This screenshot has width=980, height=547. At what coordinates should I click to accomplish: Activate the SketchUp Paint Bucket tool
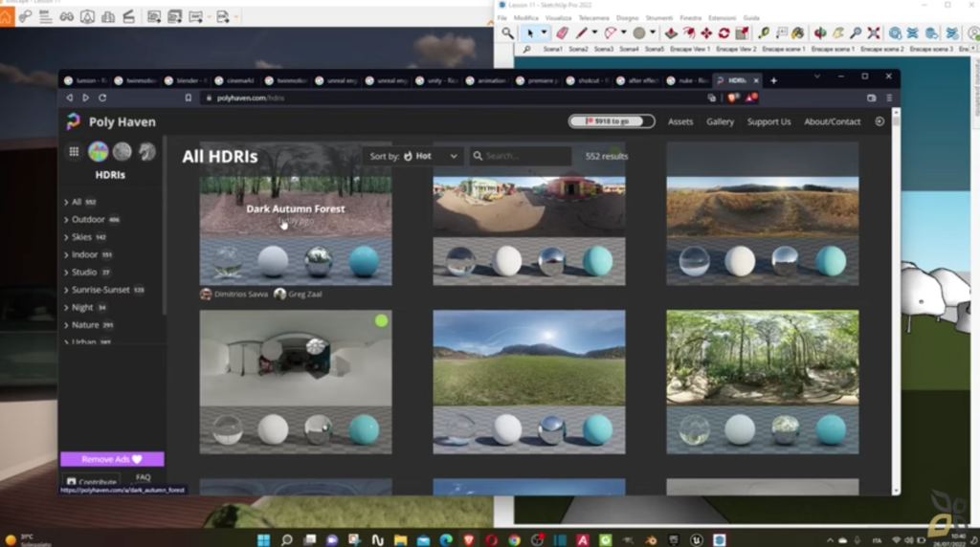[x=798, y=33]
